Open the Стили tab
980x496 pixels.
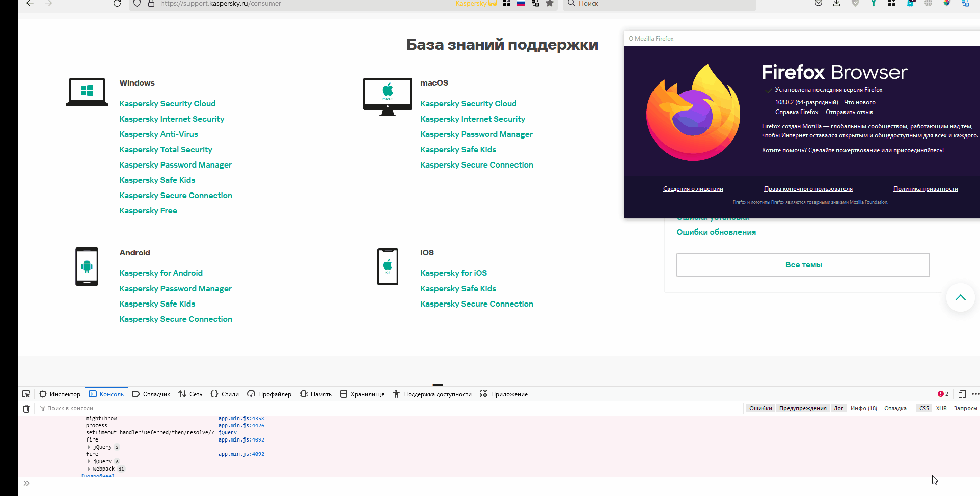coord(225,394)
